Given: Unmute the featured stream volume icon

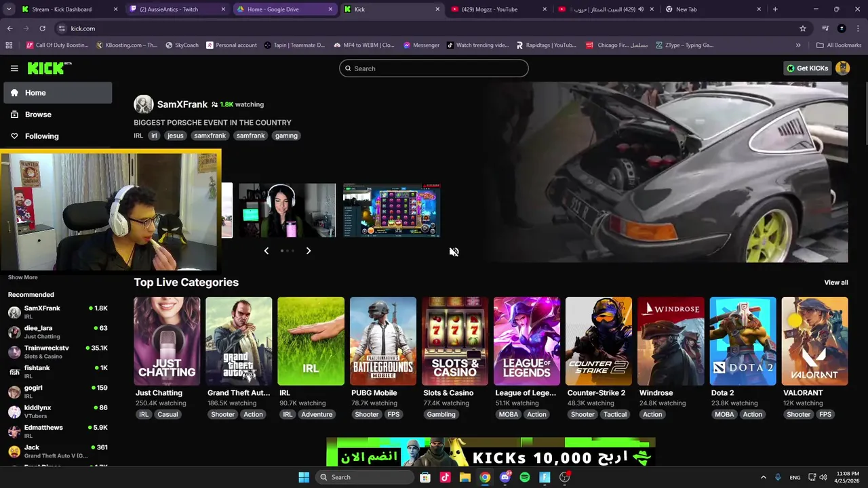Looking at the screenshot, I should [454, 252].
